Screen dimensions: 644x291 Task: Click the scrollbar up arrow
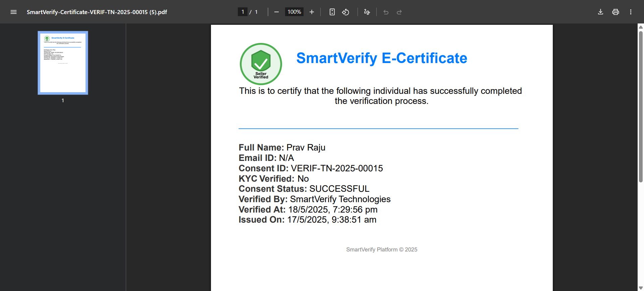[x=641, y=27]
